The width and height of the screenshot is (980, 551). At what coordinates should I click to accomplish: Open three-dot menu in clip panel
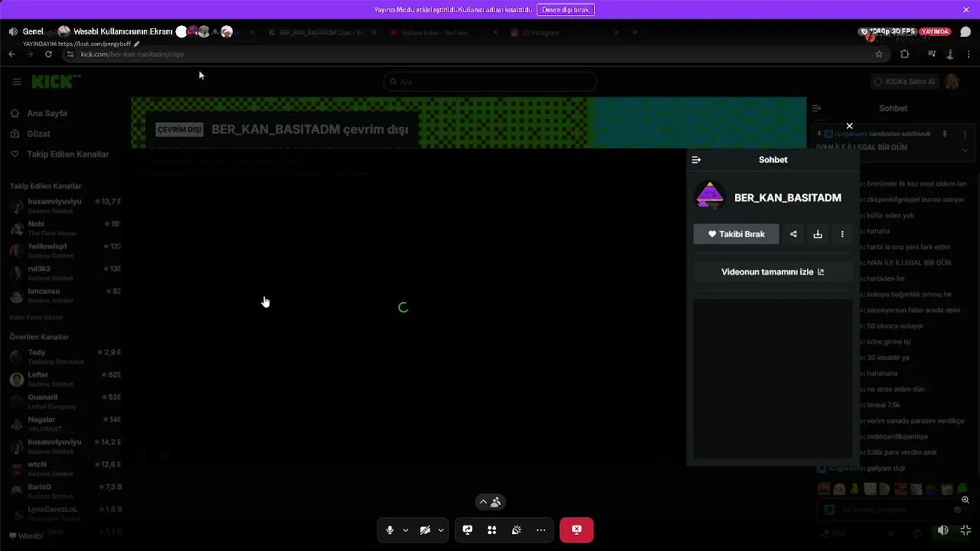pos(842,234)
